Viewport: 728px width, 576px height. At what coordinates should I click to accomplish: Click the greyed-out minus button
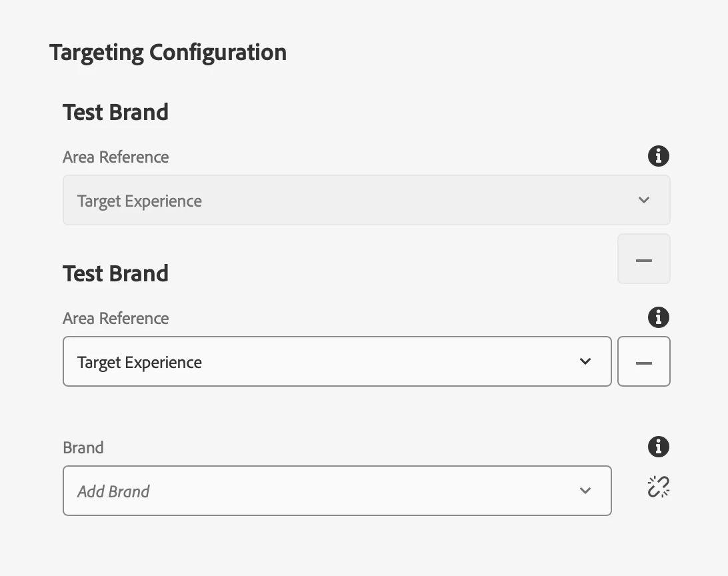tap(643, 259)
